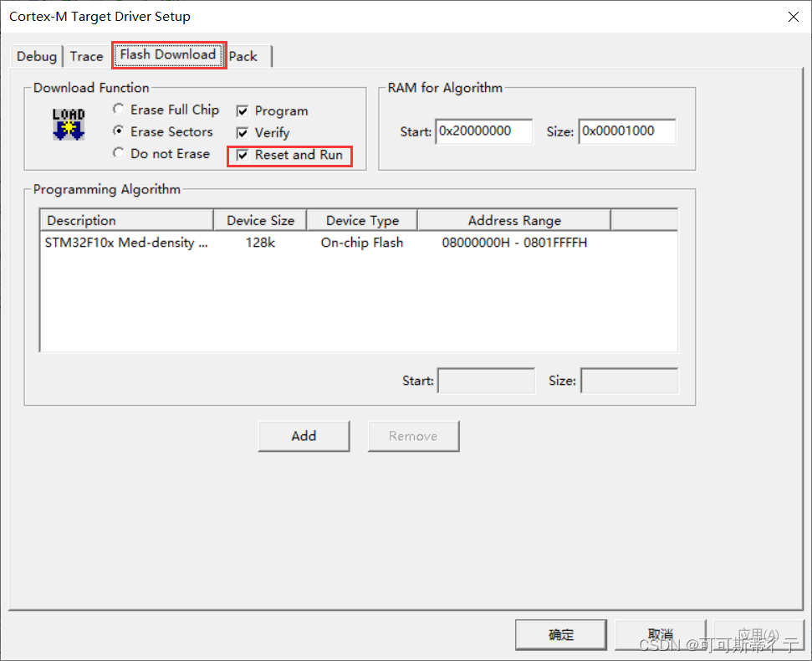This screenshot has width=812, height=661.
Task: Open the Pack tab
Action: pos(243,56)
